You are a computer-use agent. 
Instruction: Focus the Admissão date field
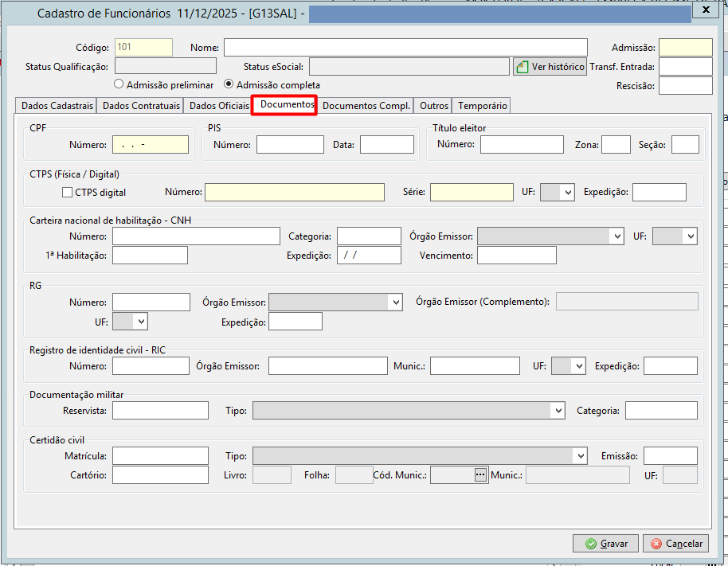click(686, 47)
